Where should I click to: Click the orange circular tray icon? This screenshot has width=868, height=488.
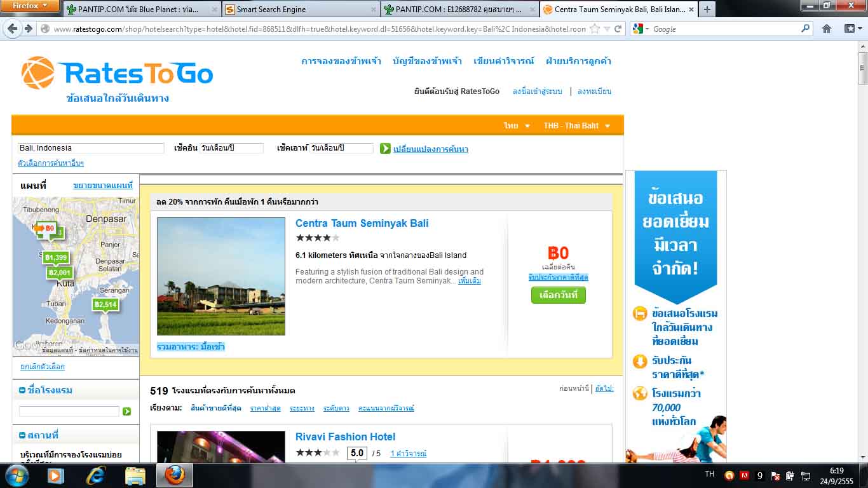[729, 475]
